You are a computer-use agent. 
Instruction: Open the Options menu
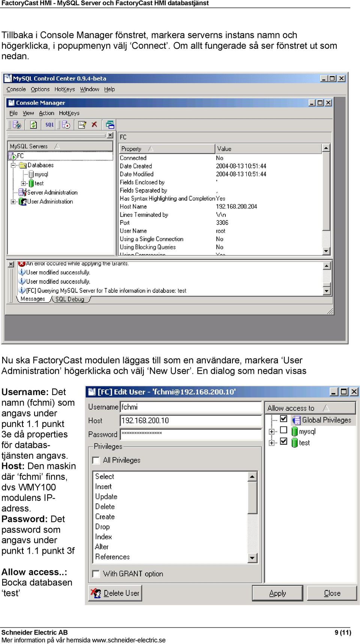point(40,89)
